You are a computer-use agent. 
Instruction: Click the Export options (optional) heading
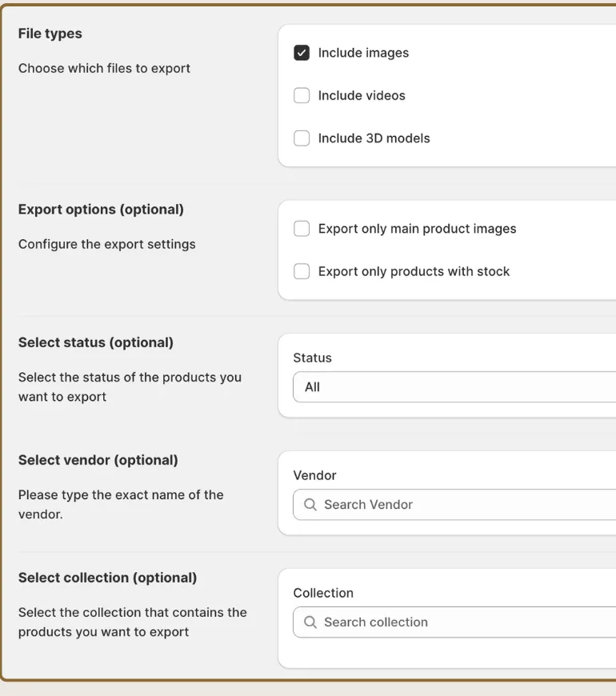[x=101, y=210]
